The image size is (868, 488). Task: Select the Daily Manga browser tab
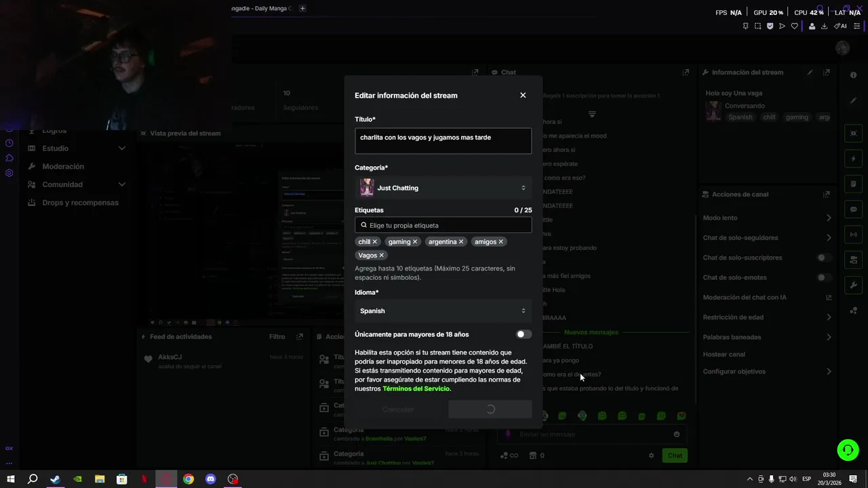261,8
